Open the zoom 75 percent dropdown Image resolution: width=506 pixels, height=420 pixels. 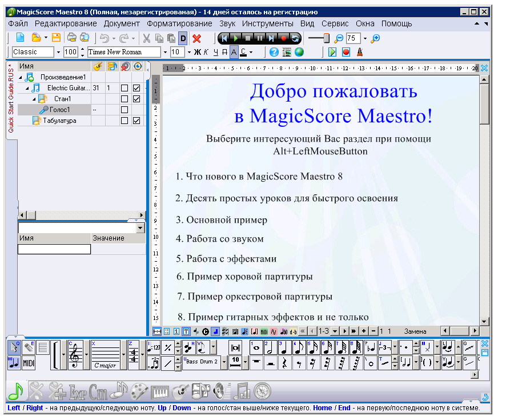click(366, 38)
